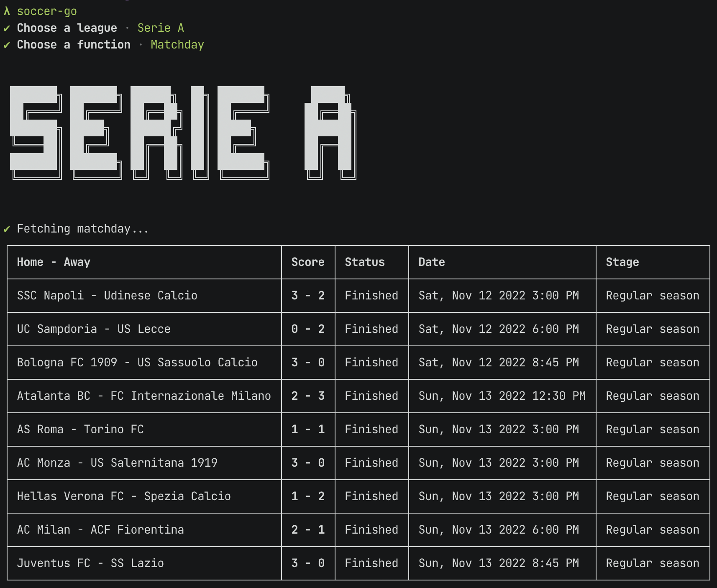This screenshot has width=717, height=588.
Task: Click the 'Home - Away' column header
Action: [x=54, y=262]
